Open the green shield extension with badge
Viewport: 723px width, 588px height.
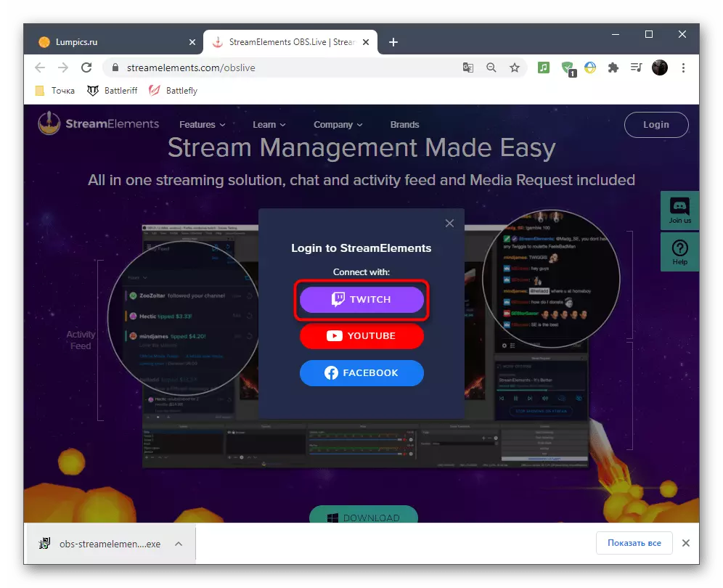tap(568, 69)
